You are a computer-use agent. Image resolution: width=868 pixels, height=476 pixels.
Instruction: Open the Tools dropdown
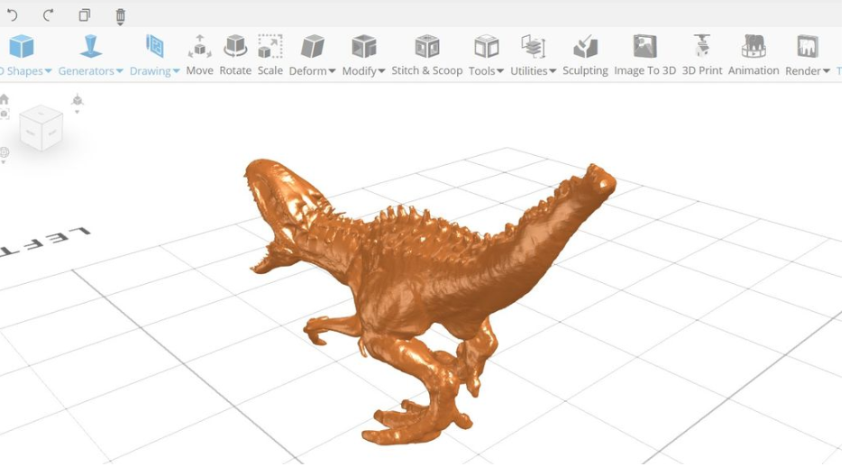(486, 55)
